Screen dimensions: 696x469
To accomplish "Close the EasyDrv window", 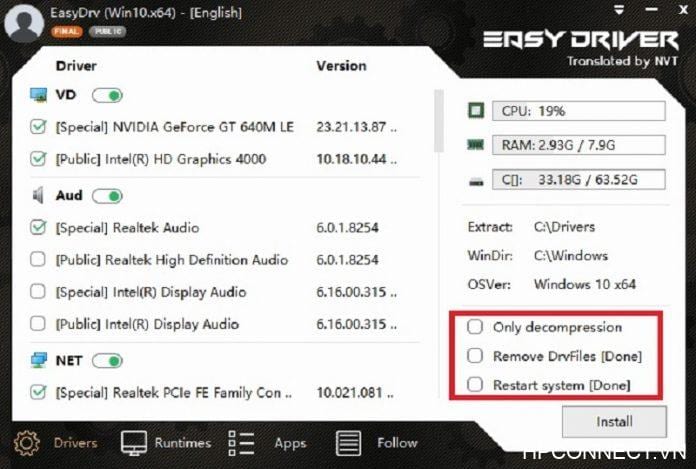I will click(x=684, y=9).
